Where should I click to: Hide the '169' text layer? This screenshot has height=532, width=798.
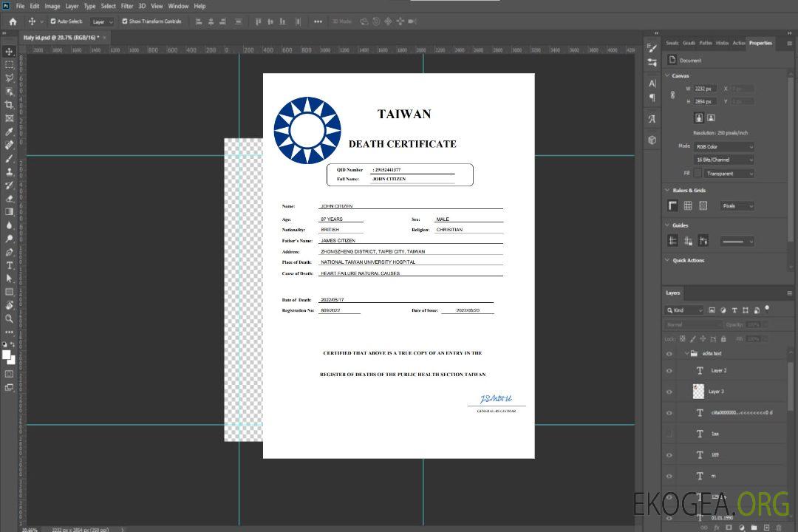[669, 456]
